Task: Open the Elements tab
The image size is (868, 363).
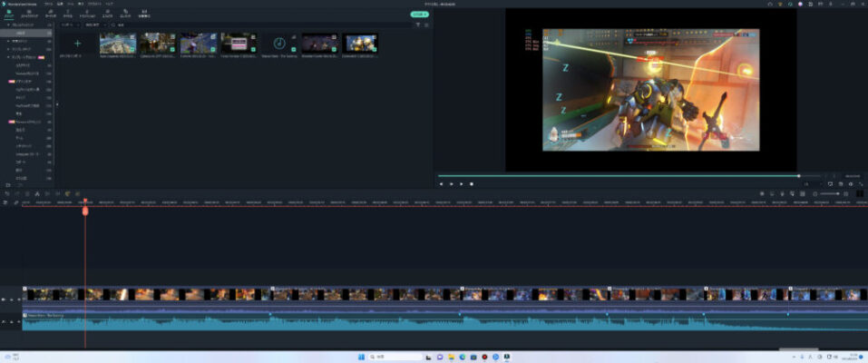Action: pos(126,14)
